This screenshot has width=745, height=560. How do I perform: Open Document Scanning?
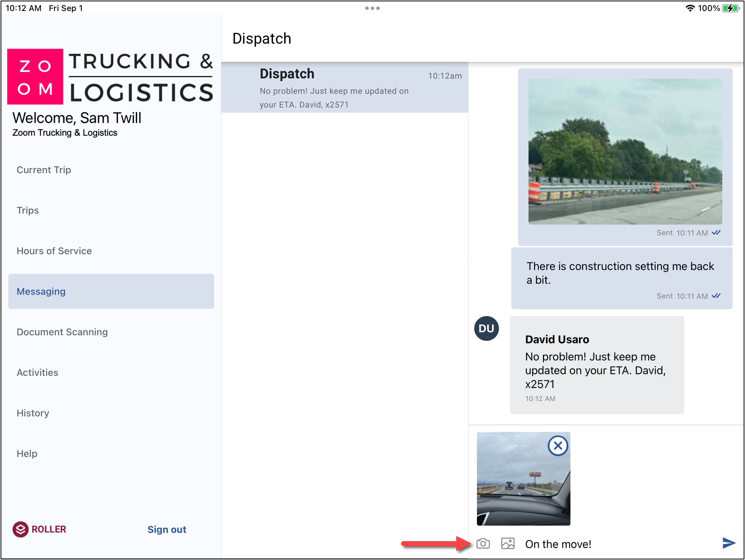[x=62, y=332]
